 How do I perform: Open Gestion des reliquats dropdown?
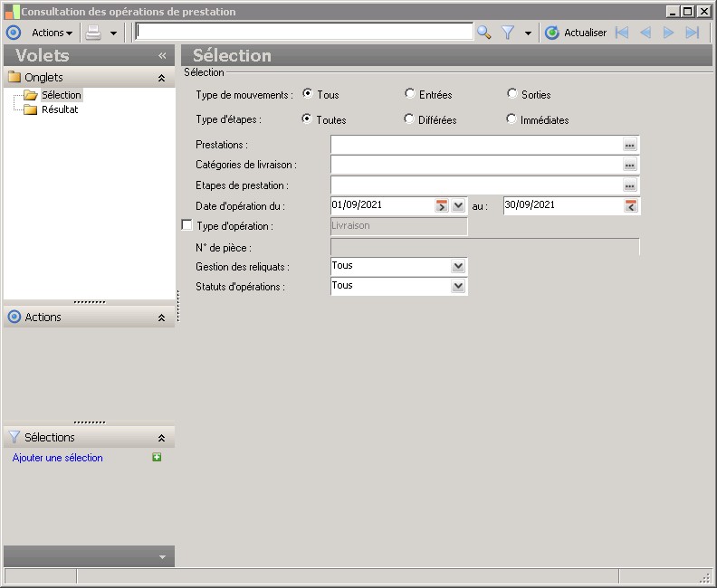pos(458,266)
